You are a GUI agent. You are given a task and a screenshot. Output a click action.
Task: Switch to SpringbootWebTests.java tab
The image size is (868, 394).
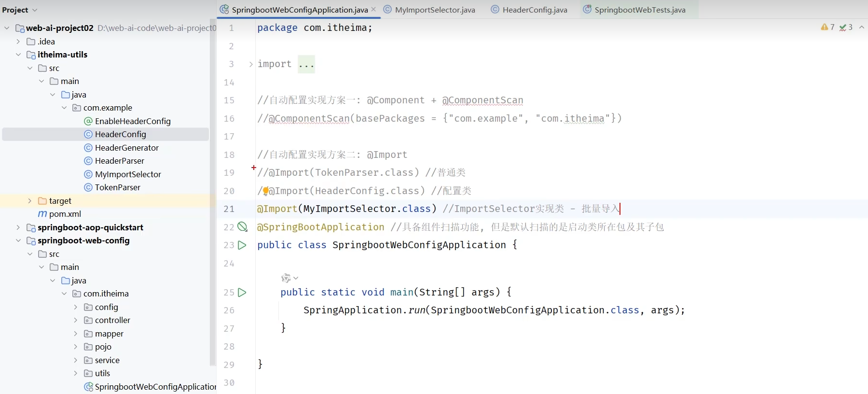point(640,10)
